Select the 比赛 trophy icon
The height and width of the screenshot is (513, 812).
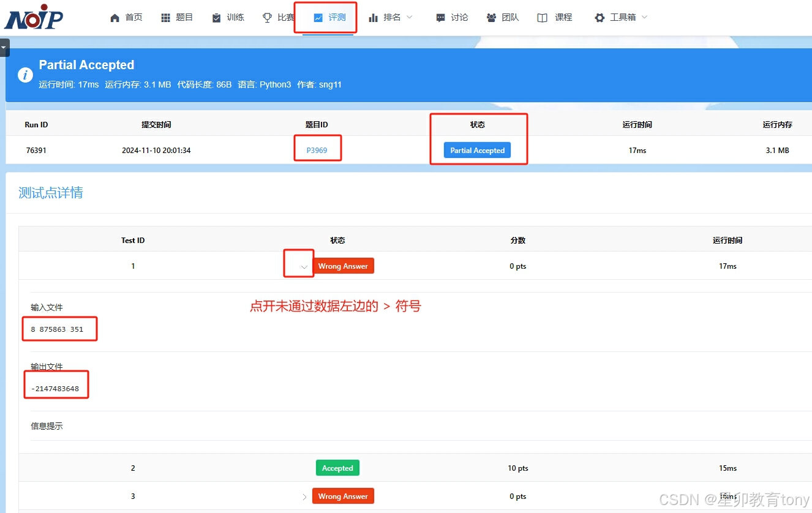[267, 17]
